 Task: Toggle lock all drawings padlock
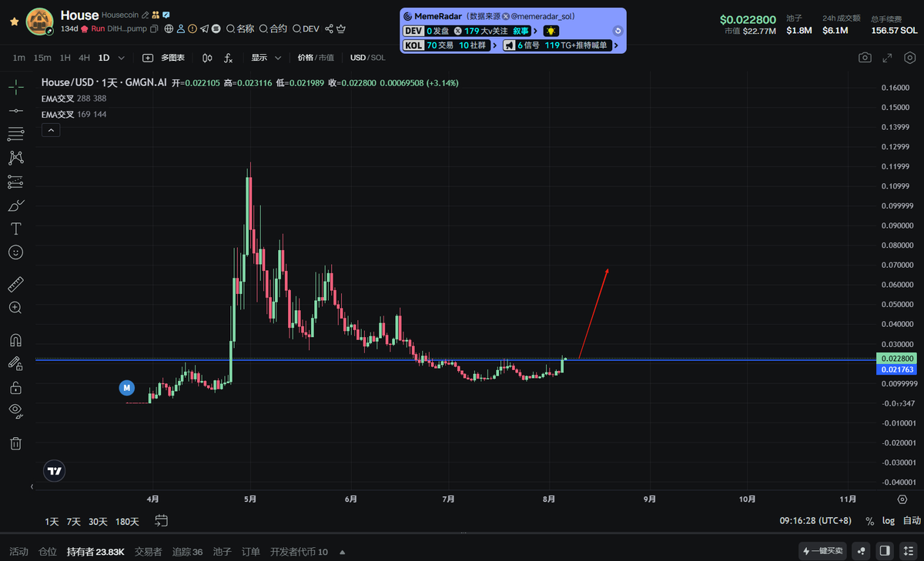pyautogui.click(x=15, y=387)
